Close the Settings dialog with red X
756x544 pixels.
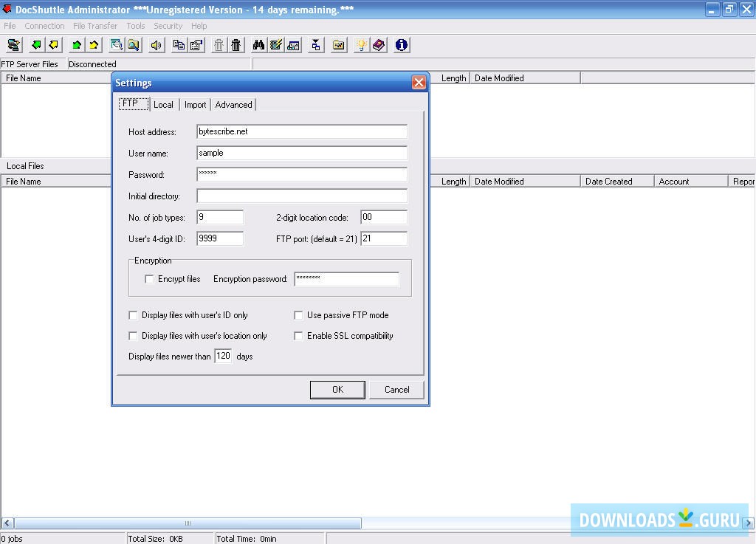pos(419,83)
